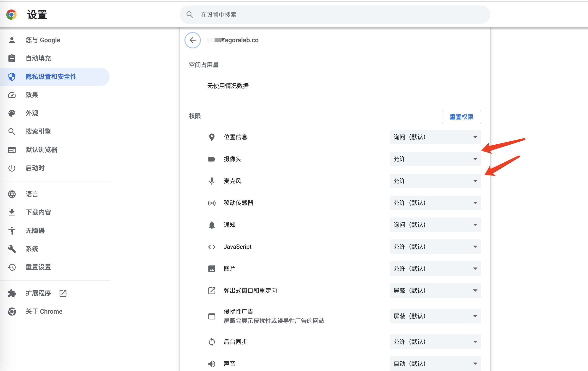Click the bell icon for 通知
588x371 pixels.
[212, 225]
